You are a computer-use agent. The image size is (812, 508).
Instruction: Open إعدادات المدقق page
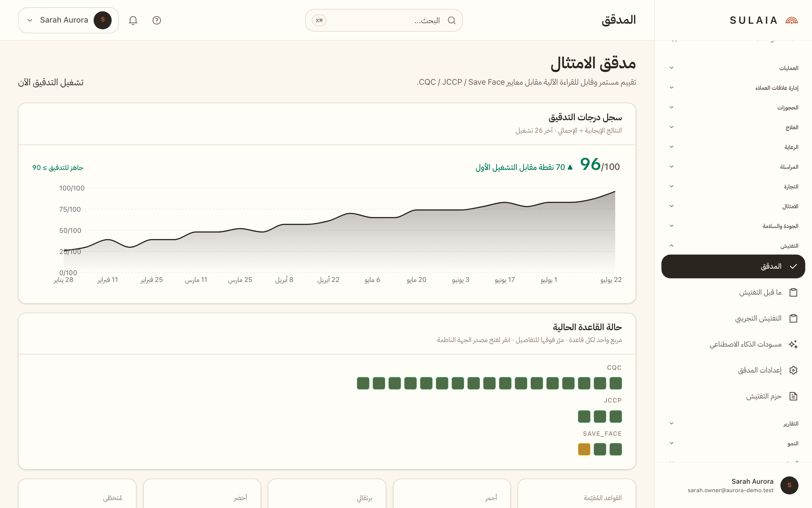pyautogui.click(x=733, y=370)
